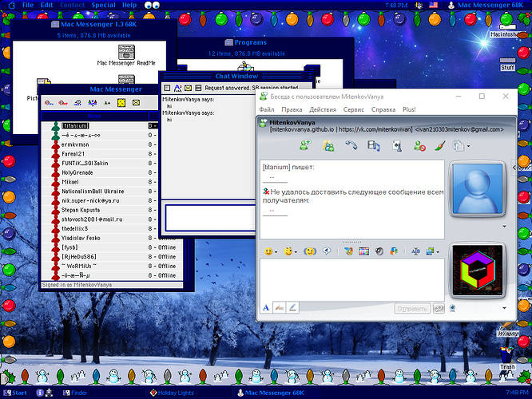Select contact HolyGrenade in the list
The width and height of the screenshot is (532, 399).
(77, 172)
